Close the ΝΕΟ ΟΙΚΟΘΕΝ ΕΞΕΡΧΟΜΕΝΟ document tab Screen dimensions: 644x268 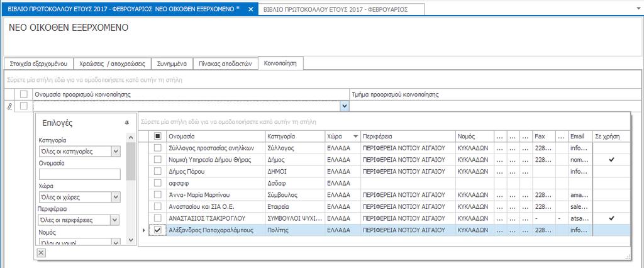click(x=251, y=9)
